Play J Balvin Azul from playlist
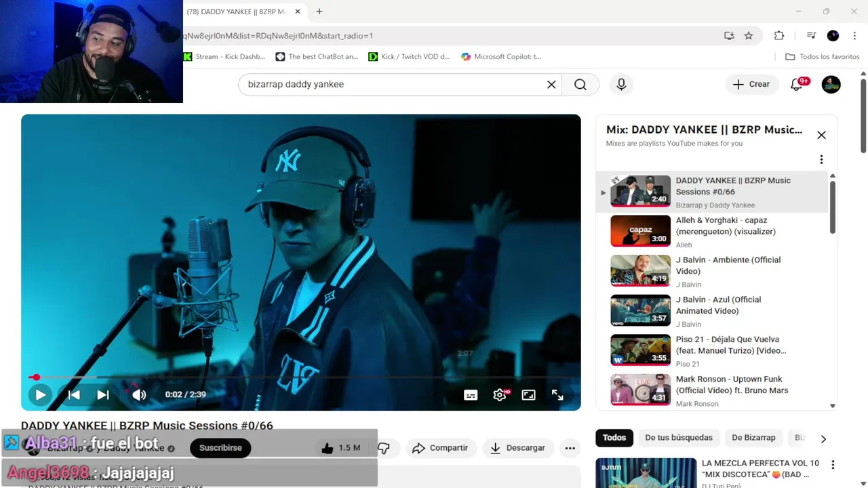The image size is (868, 488). pyautogui.click(x=712, y=311)
